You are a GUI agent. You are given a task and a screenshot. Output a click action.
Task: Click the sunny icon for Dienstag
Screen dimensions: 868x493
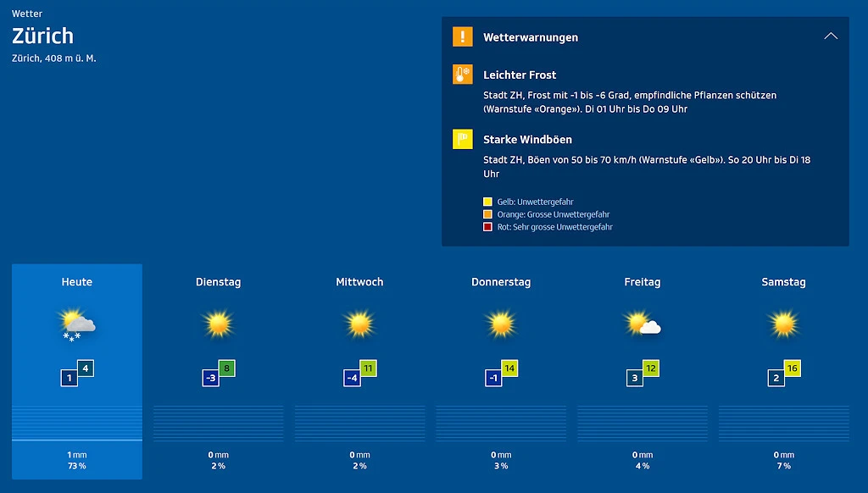pyautogui.click(x=218, y=324)
